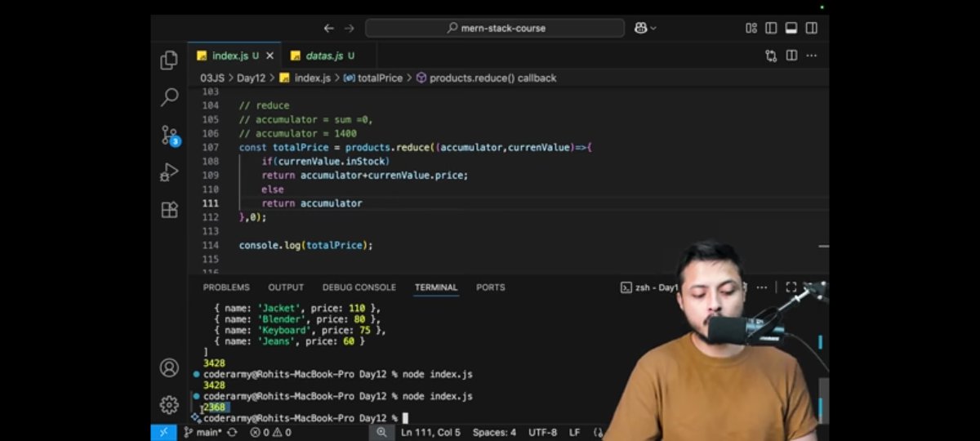Go back using the left arrow
980x441 pixels.
coord(329,28)
